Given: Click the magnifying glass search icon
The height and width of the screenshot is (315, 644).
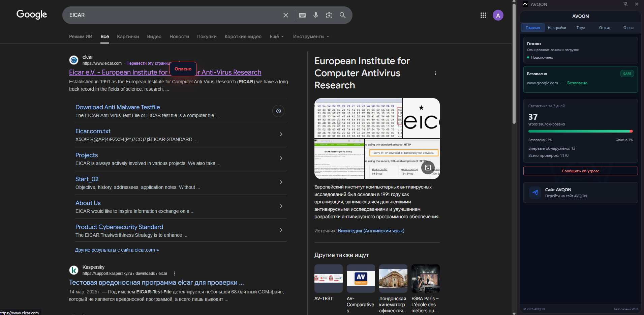Looking at the screenshot, I should (342, 15).
